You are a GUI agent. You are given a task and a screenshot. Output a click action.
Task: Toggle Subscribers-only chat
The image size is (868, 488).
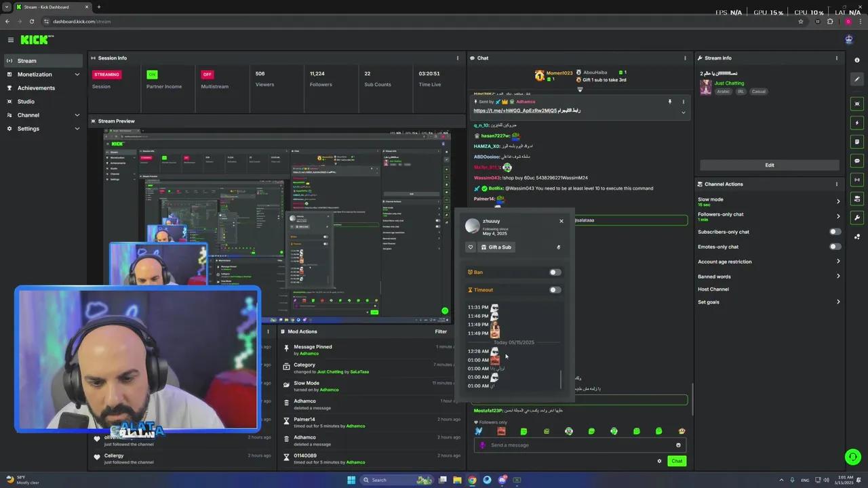click(x=835, y=232)
